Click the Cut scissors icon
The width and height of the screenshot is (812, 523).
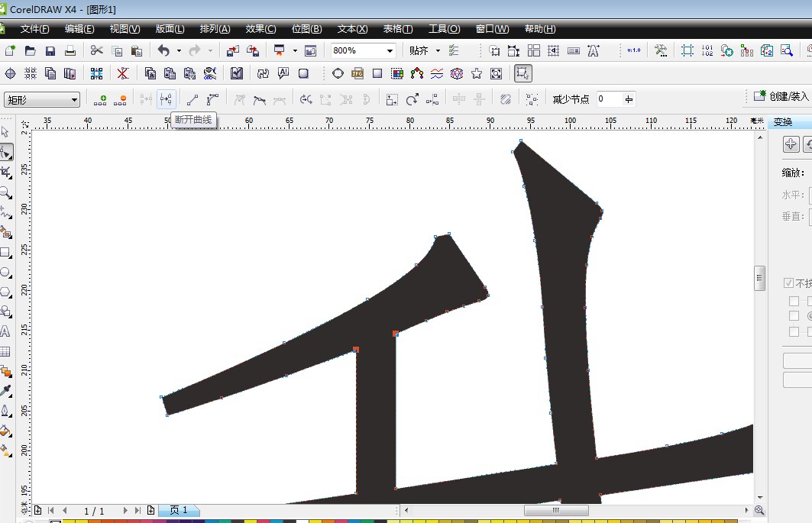tap(96, 51)
